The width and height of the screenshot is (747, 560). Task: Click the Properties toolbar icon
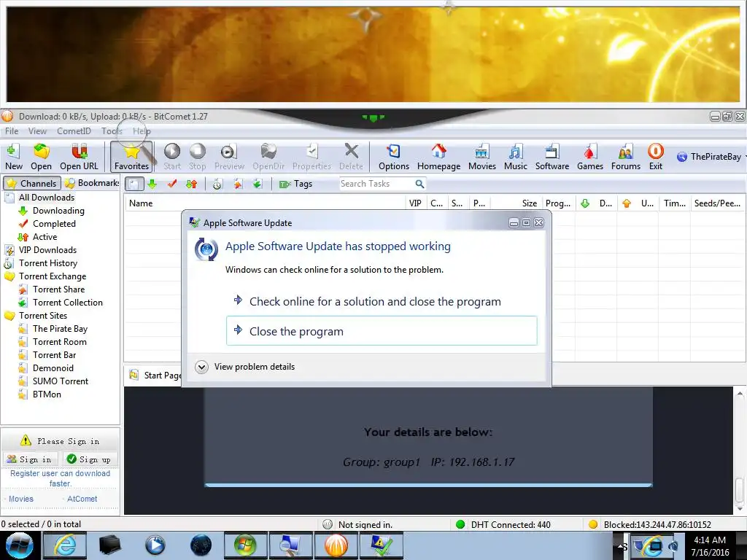coord(311,157)
